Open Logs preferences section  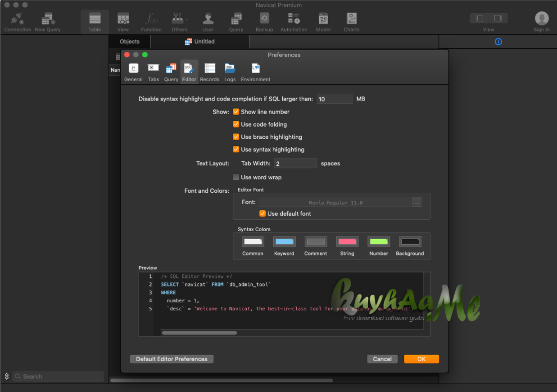(x=230, y=72)
